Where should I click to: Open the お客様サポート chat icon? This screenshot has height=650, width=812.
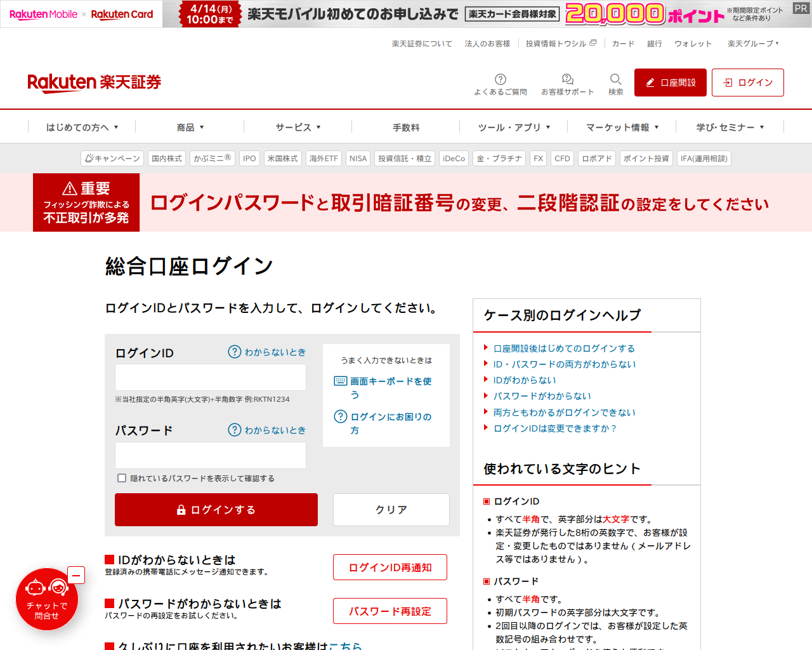(x=568, y=79)
